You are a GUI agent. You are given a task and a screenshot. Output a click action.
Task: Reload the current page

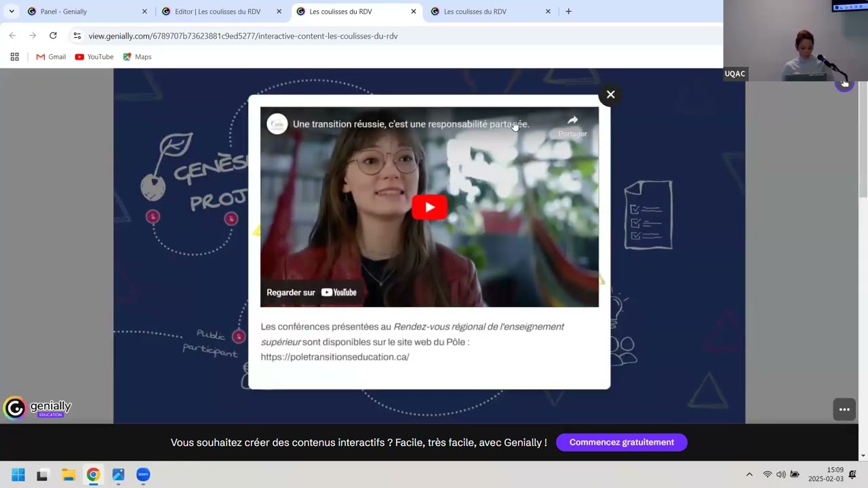click(x=53, y=36)
